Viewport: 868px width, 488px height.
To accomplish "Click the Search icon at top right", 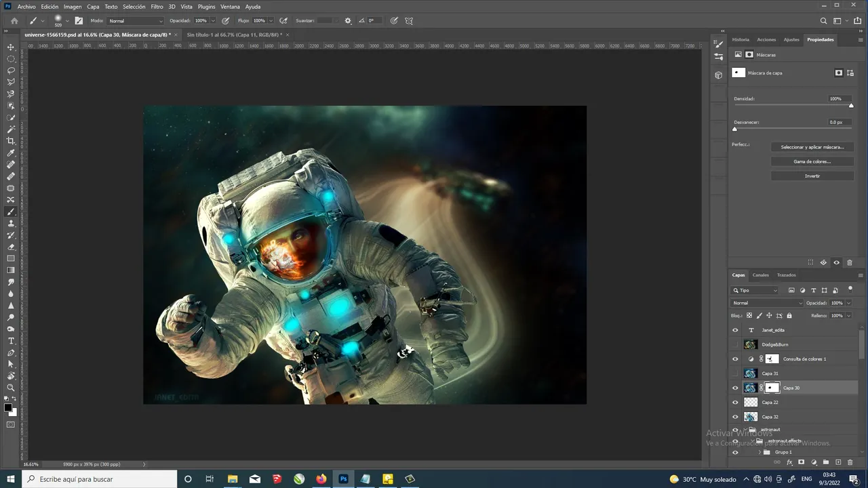I will (x=824, y=20).
